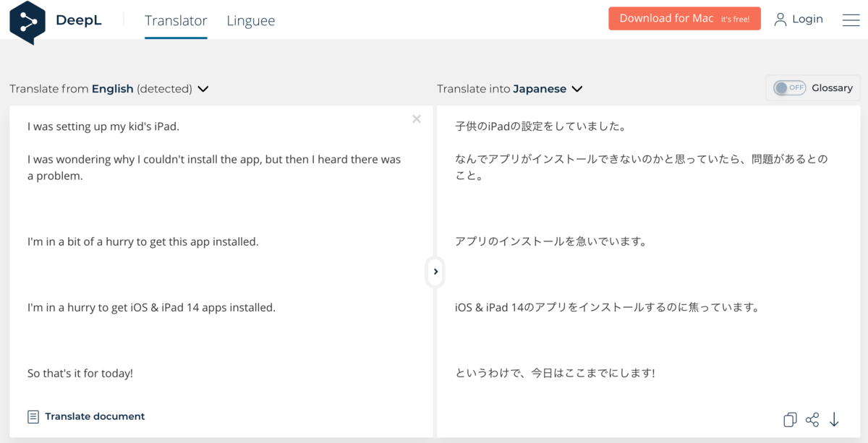Click the DeepL wordmark text

click(79, 20)
